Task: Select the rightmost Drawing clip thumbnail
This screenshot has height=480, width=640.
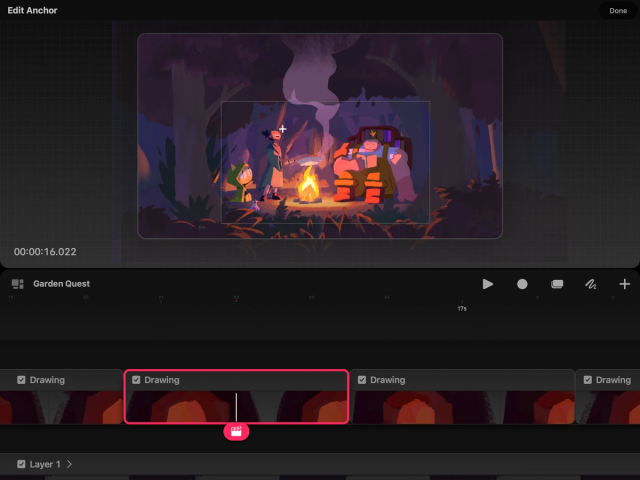Action: [608, 407]
